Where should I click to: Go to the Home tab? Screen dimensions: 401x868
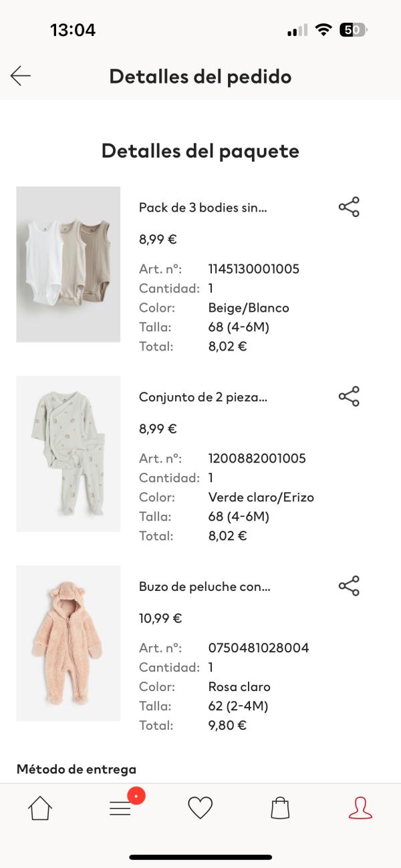(x=40, y=808)
